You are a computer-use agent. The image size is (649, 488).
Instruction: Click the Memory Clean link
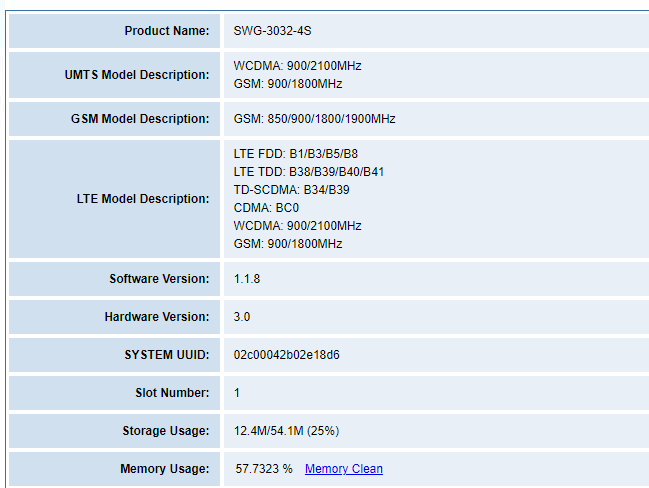(344, 469)
